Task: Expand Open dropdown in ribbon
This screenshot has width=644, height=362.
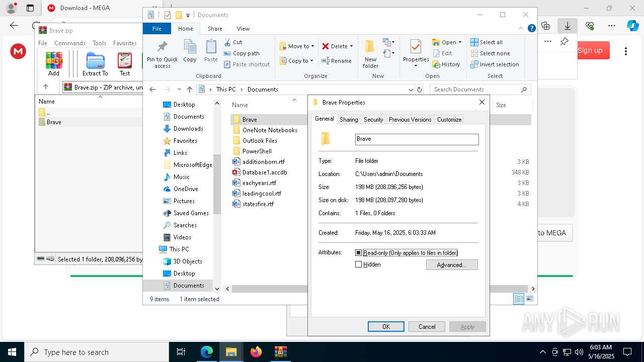Action: 460,42
